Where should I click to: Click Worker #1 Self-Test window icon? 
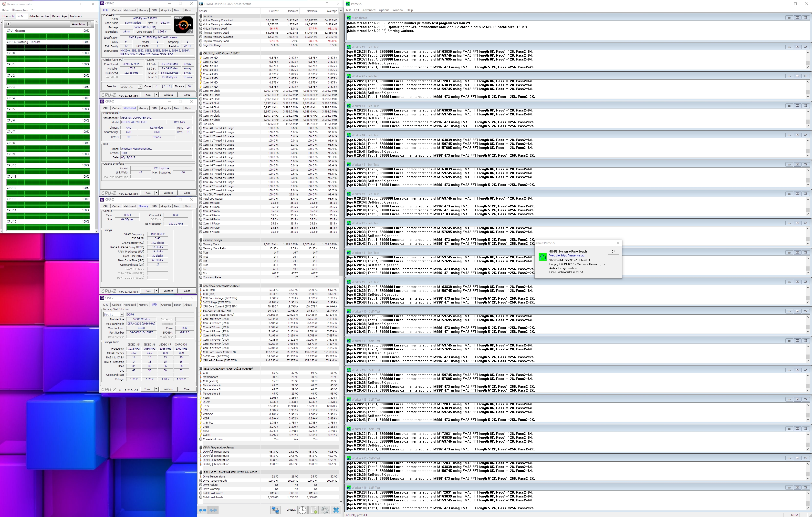(x=349, y=47)
